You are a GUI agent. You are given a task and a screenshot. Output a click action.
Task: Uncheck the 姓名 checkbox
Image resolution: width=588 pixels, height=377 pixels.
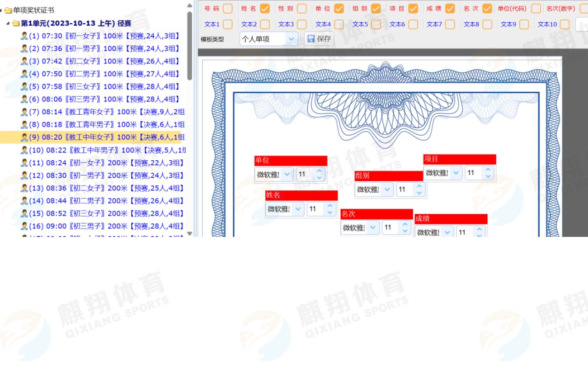click(x=264, y=8)
